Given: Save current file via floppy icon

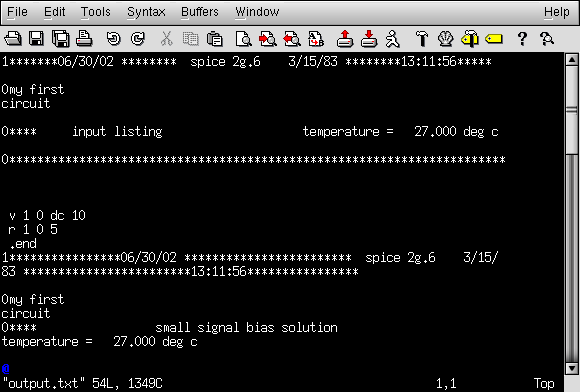Looking at the screenshot, I should click(x=36, y=38).
